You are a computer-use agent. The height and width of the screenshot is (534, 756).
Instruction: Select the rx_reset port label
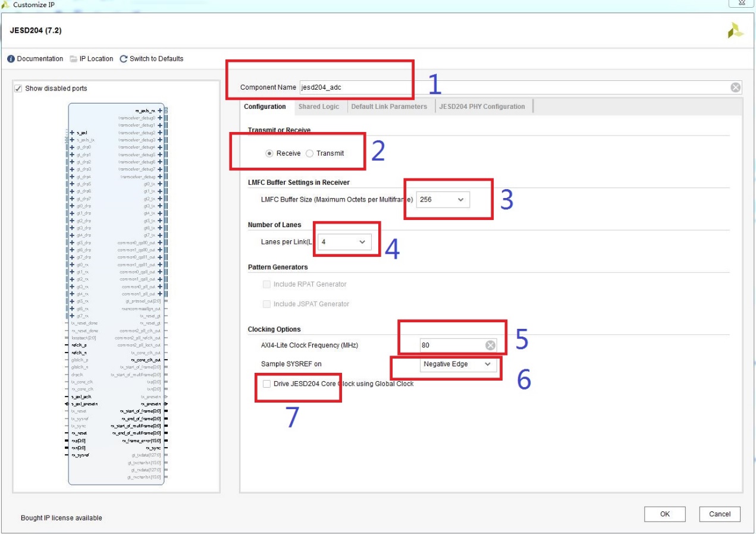(x=79, y=433)
